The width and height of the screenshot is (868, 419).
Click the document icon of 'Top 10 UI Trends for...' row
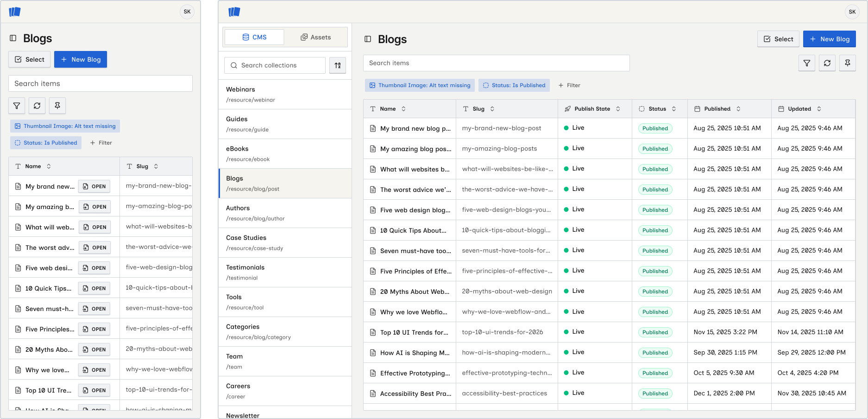[x=373, y=332]
